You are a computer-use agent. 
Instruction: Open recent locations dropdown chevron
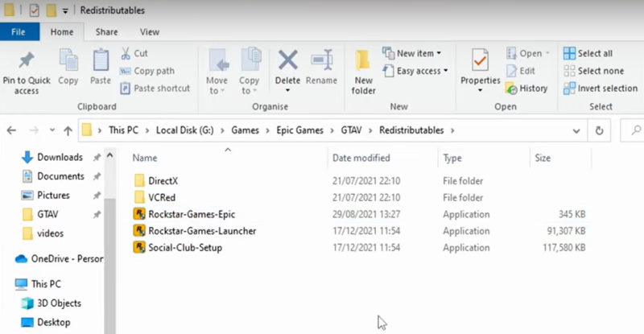pyautogui.click(x=52, y=130)
